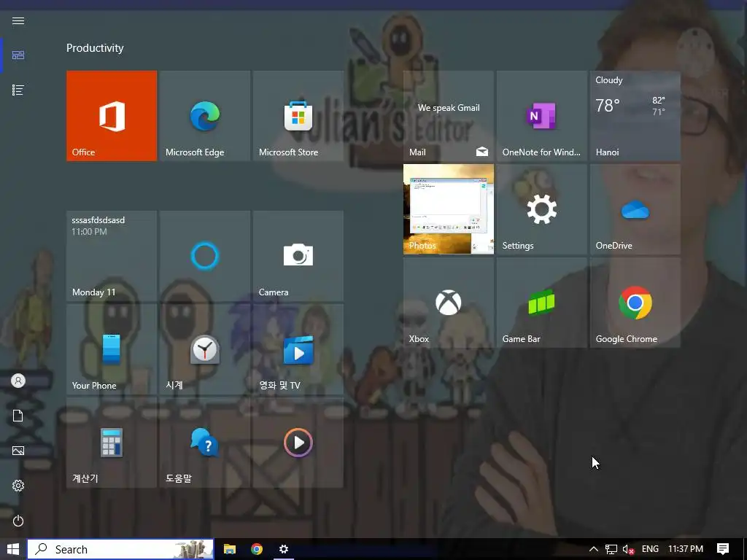The height and width of the screenshot is (560, 747).
Task: Open the Action Center notifications
Action: pyautogui.click(x=723, y=549)
